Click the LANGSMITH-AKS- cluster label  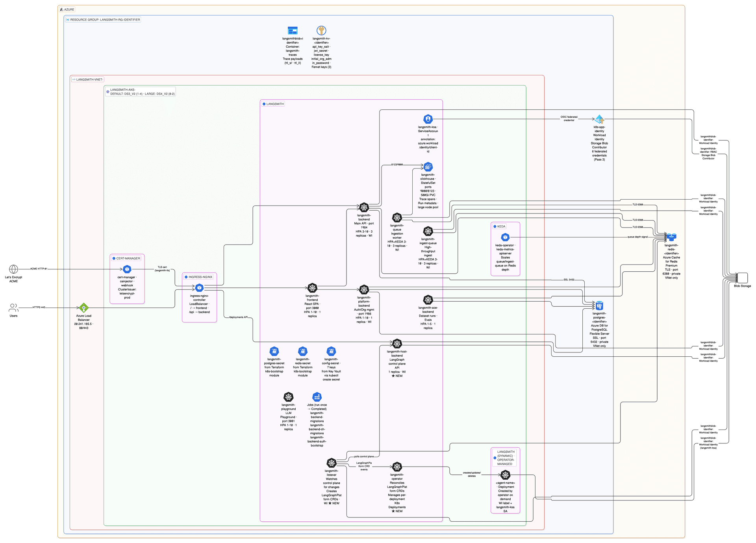(x=140, y=92)
